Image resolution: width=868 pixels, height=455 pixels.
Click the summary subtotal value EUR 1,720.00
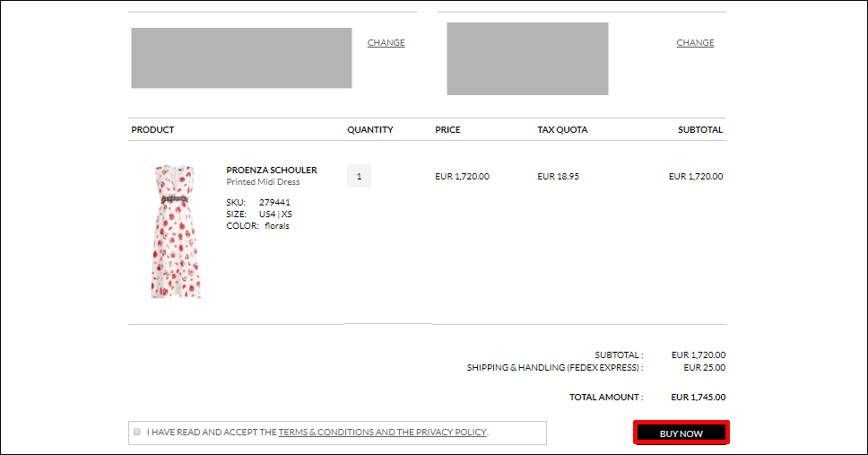(x=699, y=354)
